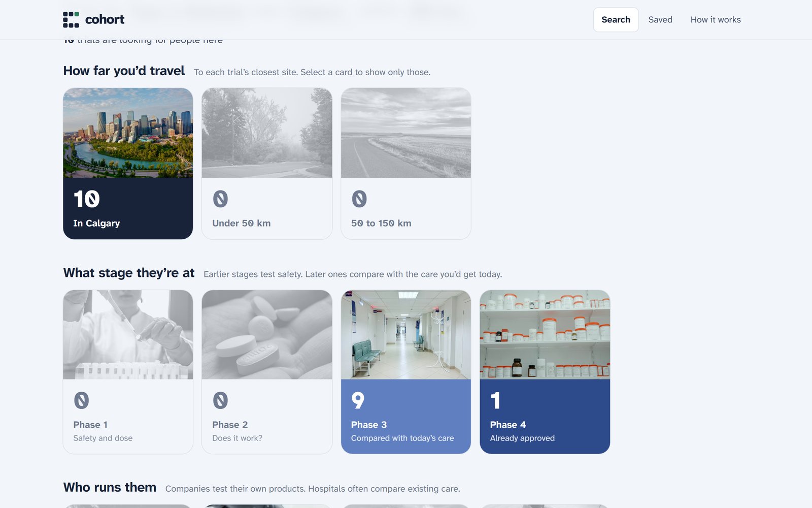The image size is (812, 508).
Task: Select the 50 to 150 km card
Action: (406, 164)
